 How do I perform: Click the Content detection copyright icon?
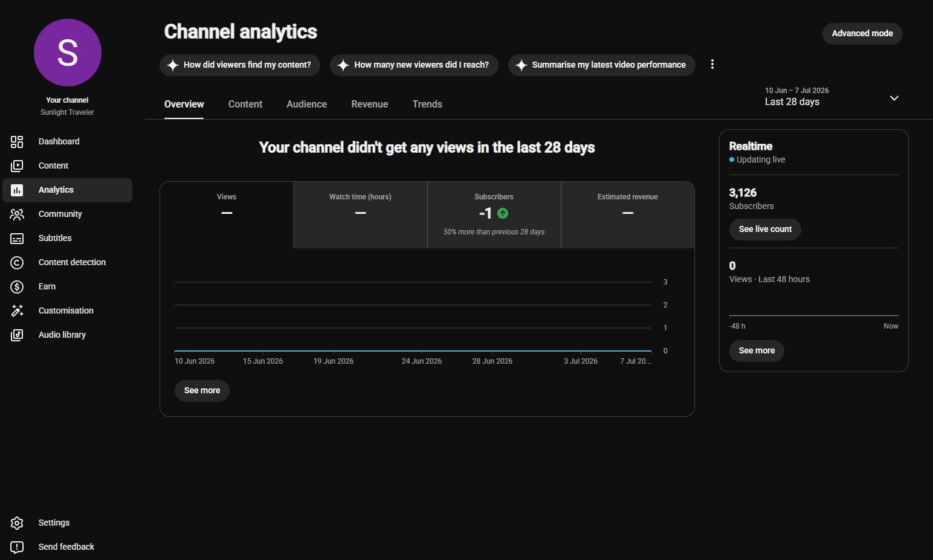(17, 262)
